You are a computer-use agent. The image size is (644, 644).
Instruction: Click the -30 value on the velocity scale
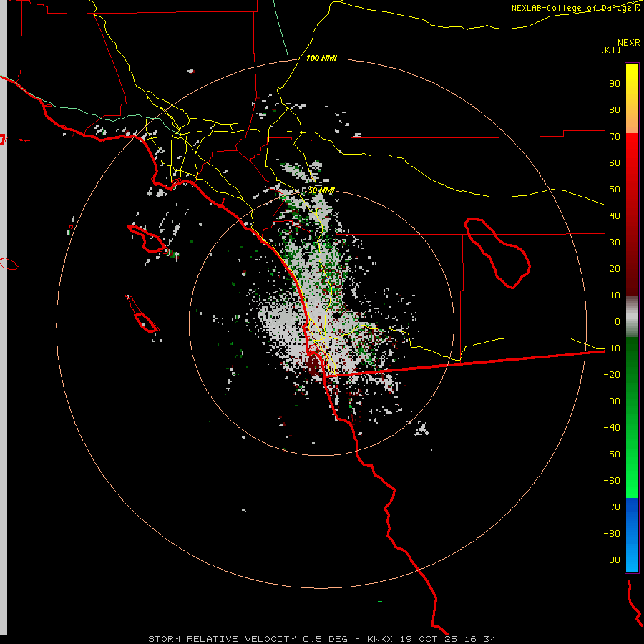pos(612,401)
